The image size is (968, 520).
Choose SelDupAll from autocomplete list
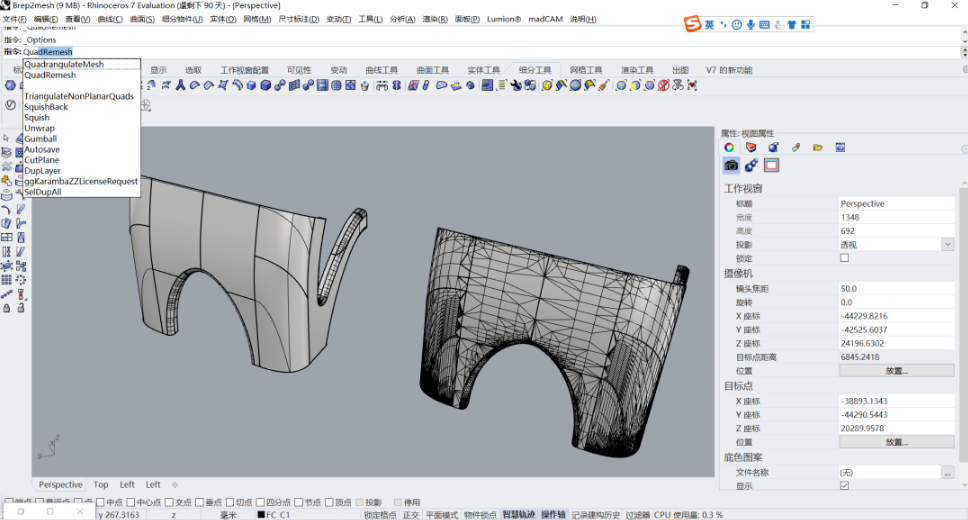tap(81, 191)
